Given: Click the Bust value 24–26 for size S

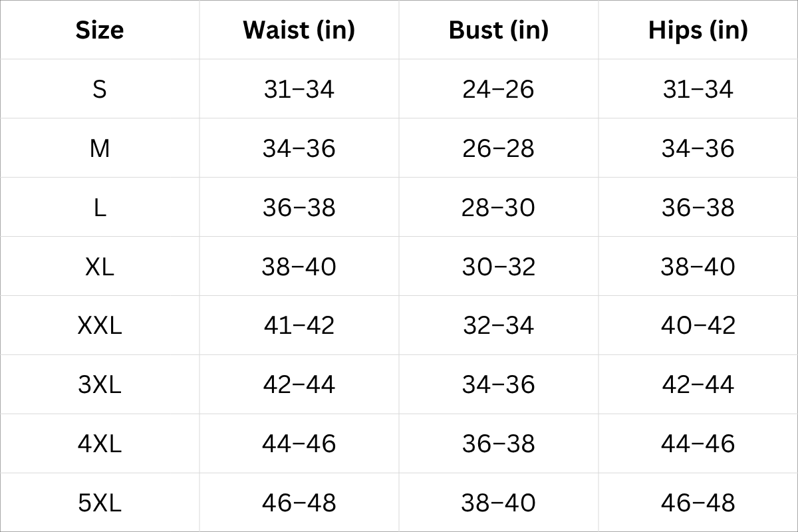Looking at the screenshot, I should point(498,89).
